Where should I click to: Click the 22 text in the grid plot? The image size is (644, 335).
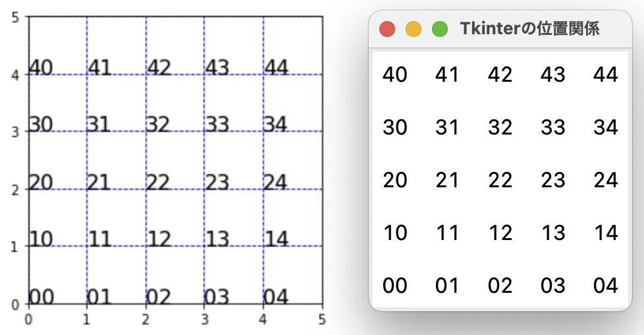(158, 182)
